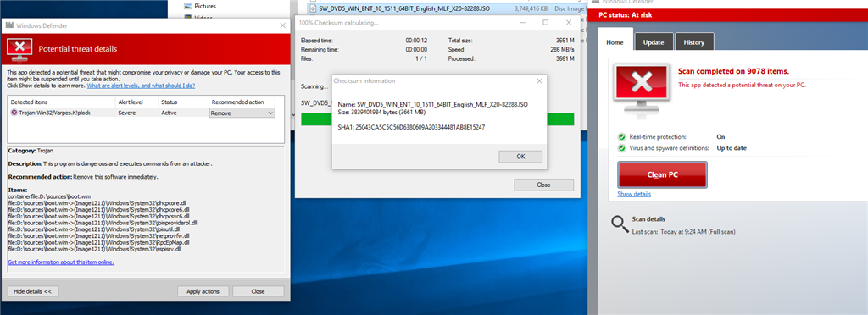Close the Checksum information dialog with X

point(539,80)
